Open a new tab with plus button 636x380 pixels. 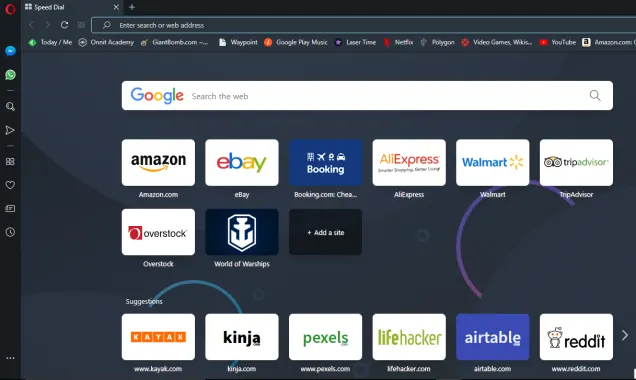coord(132,7)
